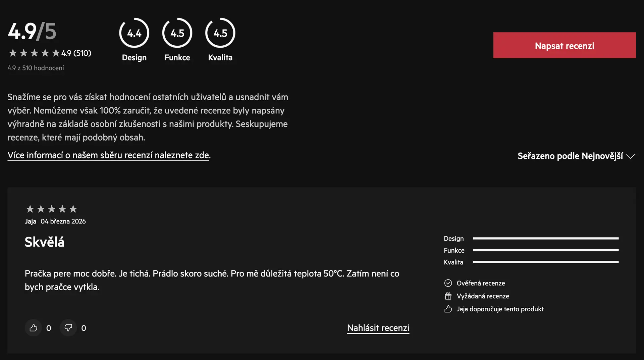Open link about review collection information
This screenshot has width=644, height=360.
108,155
